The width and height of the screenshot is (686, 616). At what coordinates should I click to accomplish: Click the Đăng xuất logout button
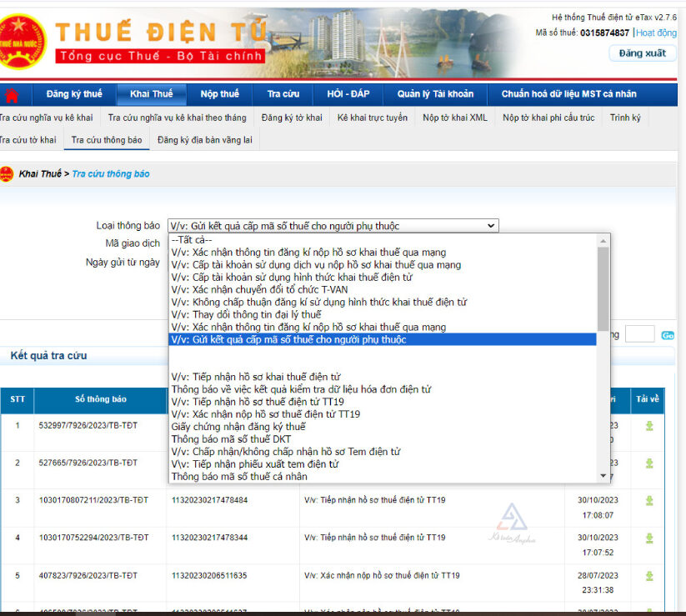642,53
